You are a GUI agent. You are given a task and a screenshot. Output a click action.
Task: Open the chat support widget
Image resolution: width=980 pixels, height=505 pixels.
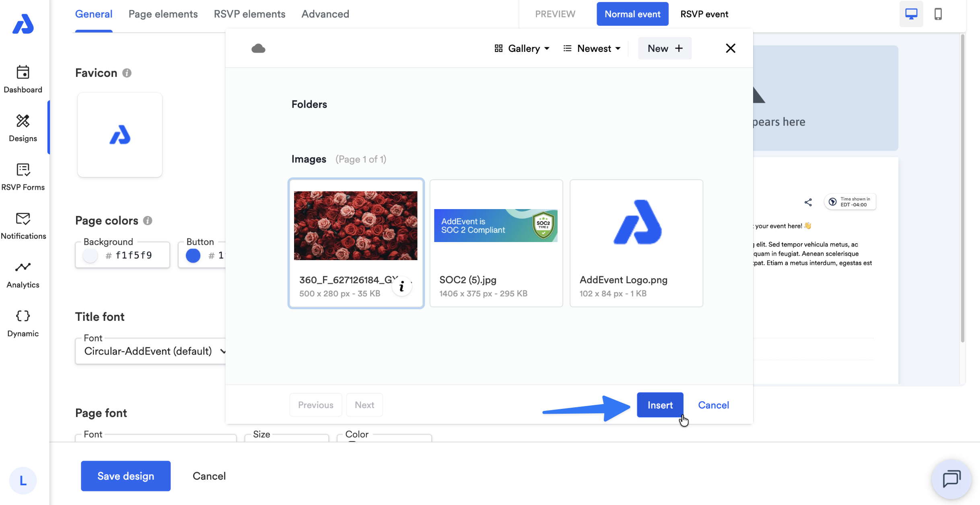[x=951, y=479]
